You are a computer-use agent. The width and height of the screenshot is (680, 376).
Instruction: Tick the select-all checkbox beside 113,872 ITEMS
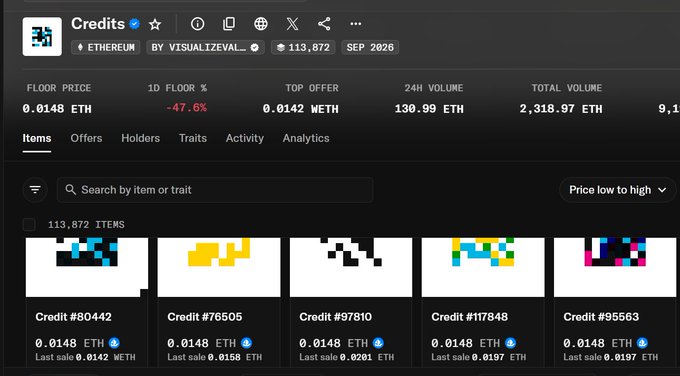pos(29,225)
